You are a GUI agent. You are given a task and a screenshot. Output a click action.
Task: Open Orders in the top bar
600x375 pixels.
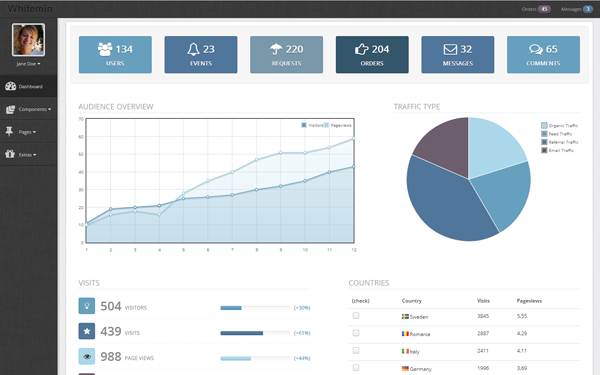536,9
